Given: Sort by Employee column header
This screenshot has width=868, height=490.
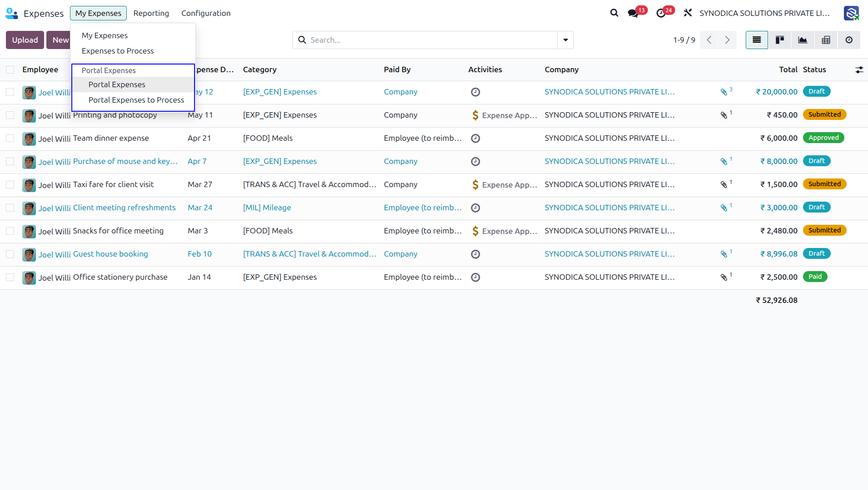Looking at the screenshot, I should point(40,69).
